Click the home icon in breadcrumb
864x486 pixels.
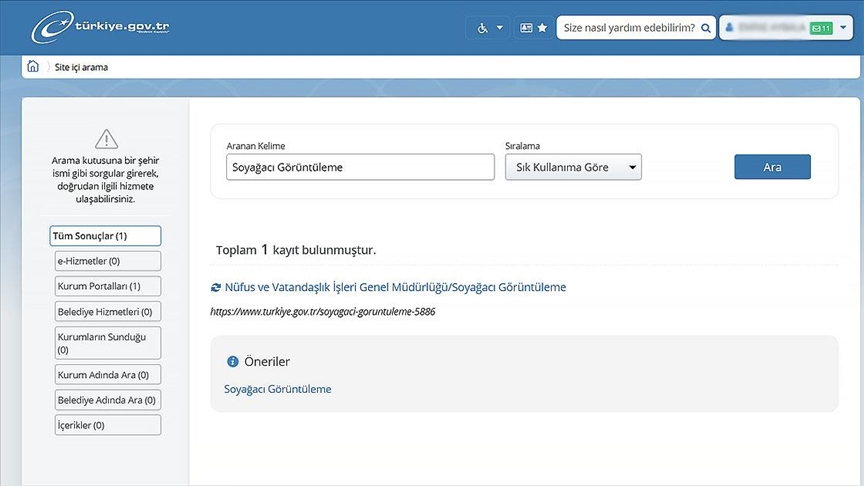tap(34, 67)
